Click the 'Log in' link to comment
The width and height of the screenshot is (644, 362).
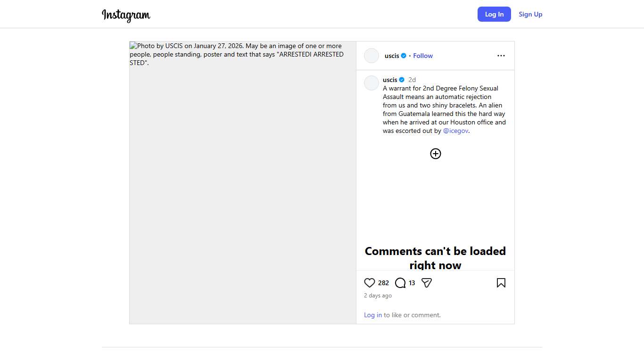[x=373, y=315]
